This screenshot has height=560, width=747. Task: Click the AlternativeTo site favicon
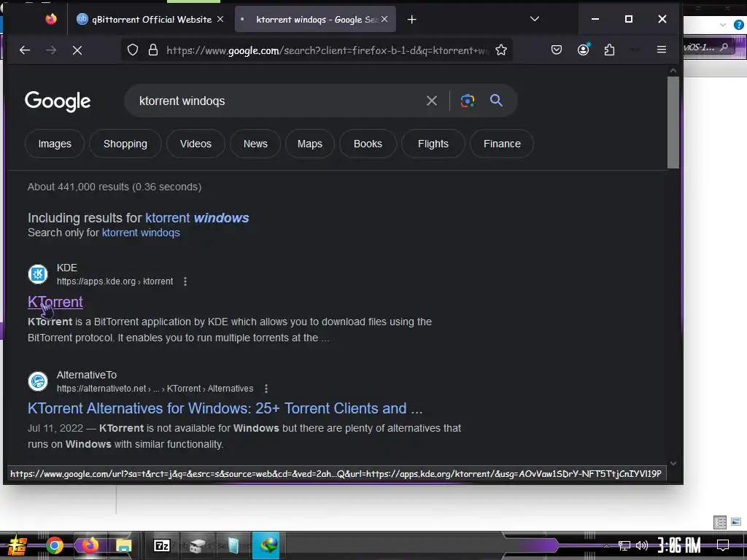point(38,381)
